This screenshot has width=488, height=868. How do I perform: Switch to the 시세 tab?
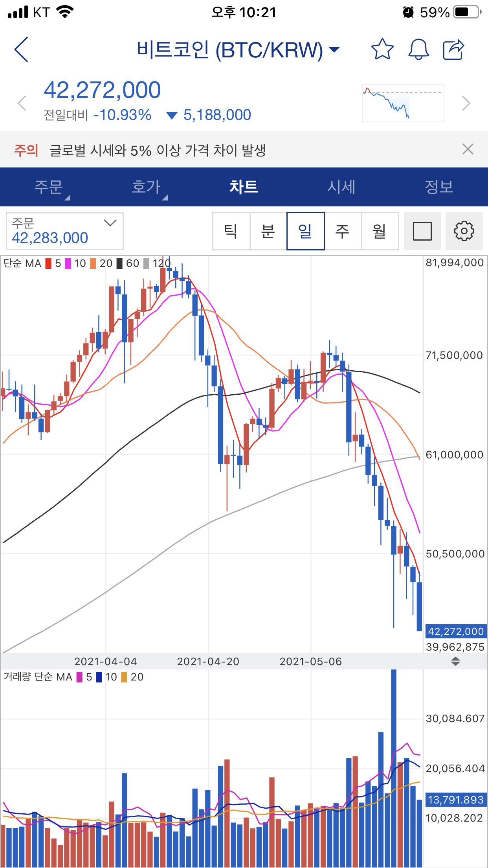[341, 187]
